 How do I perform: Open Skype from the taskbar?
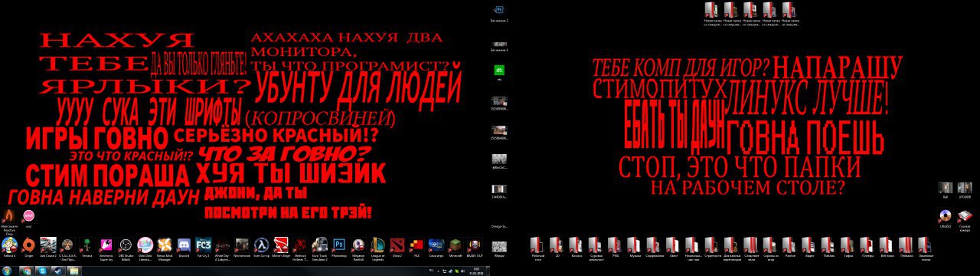pyautogui.click(x=42, y=270)
